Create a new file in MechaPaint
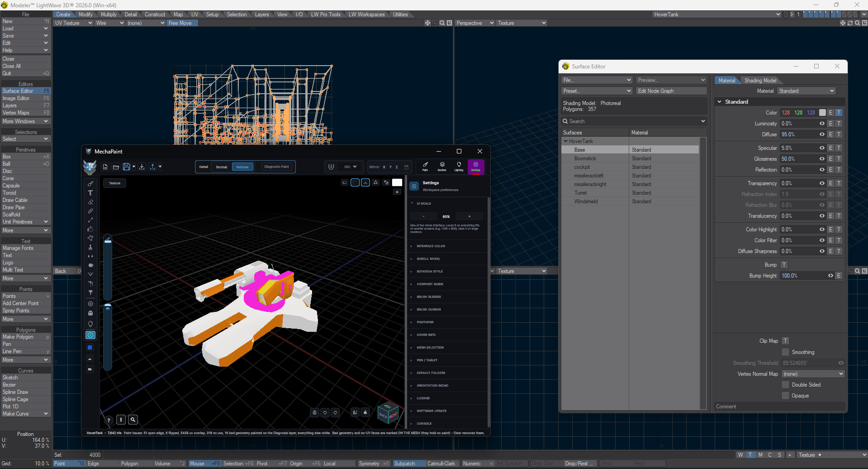 pyautogui.click(x=105, y=167)
